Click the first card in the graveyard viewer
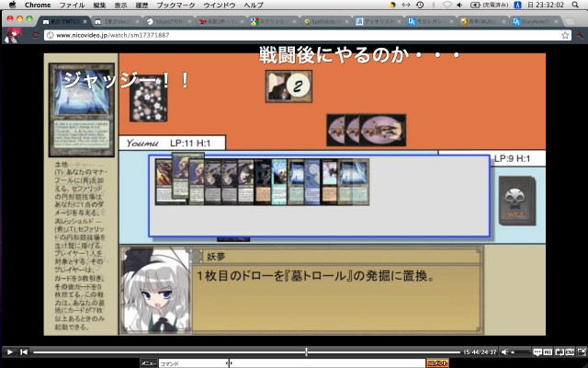Image resolution: width=588 pixels, height=368 pixels. coord(164,182)
